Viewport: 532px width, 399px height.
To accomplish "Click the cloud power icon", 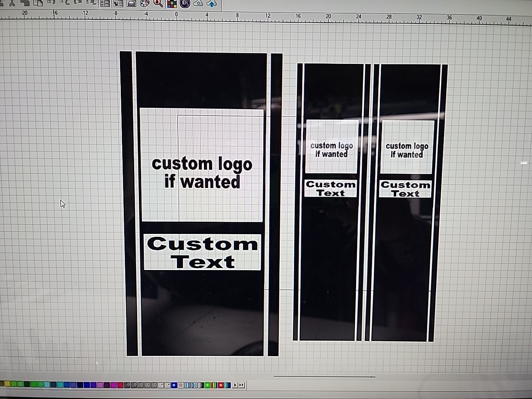I will pos(198,3).
